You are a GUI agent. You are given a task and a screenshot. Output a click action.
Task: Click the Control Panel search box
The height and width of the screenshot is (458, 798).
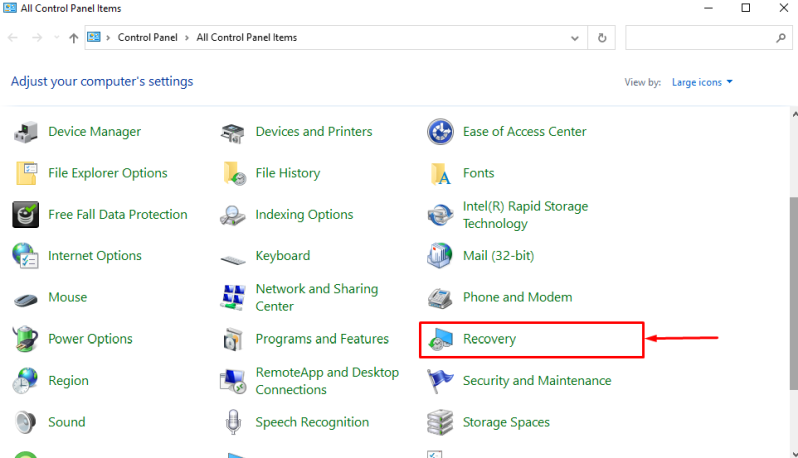(700, 38)
